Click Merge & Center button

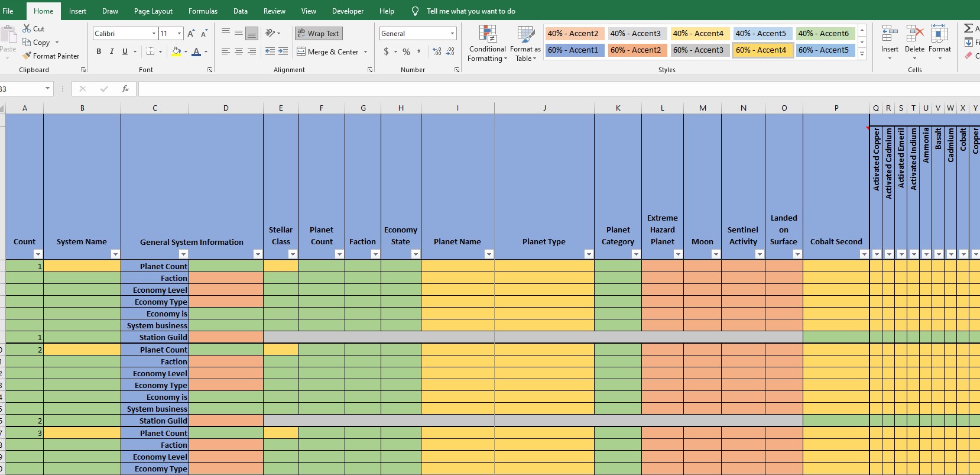pyautogui.click(x=328, y=52)
